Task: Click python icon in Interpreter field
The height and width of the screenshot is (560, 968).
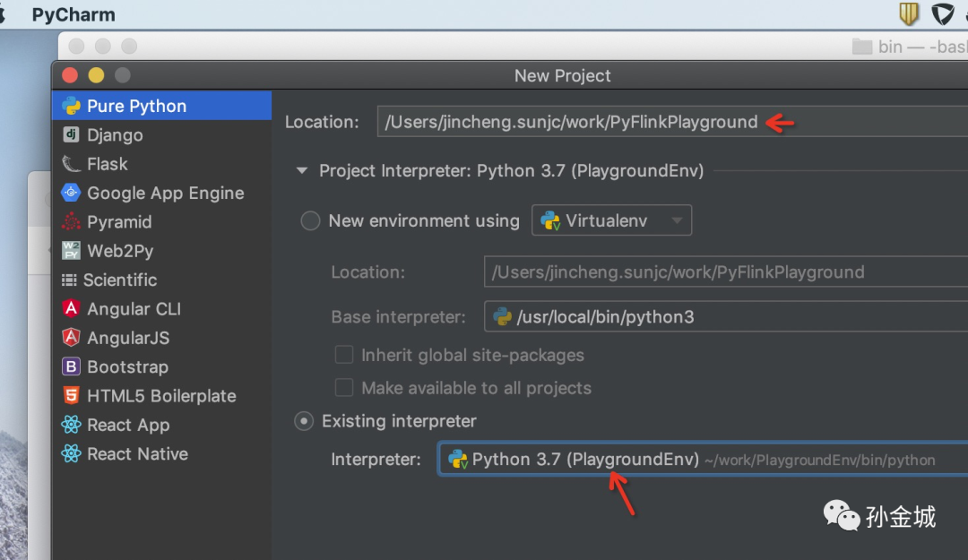Action: click(x=457, y=460)
